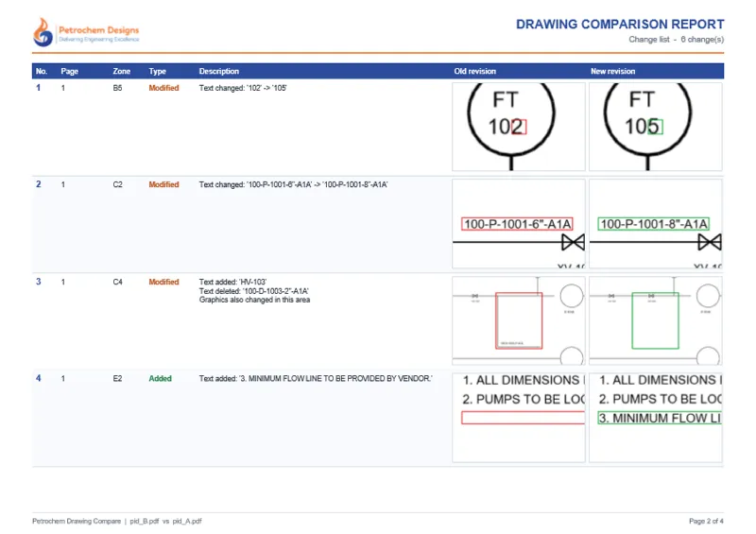Open new revision 100-P-1001-8"-A1A thumbnail
The height and width of the screenshot is (534, 756).
coord(656,224)
